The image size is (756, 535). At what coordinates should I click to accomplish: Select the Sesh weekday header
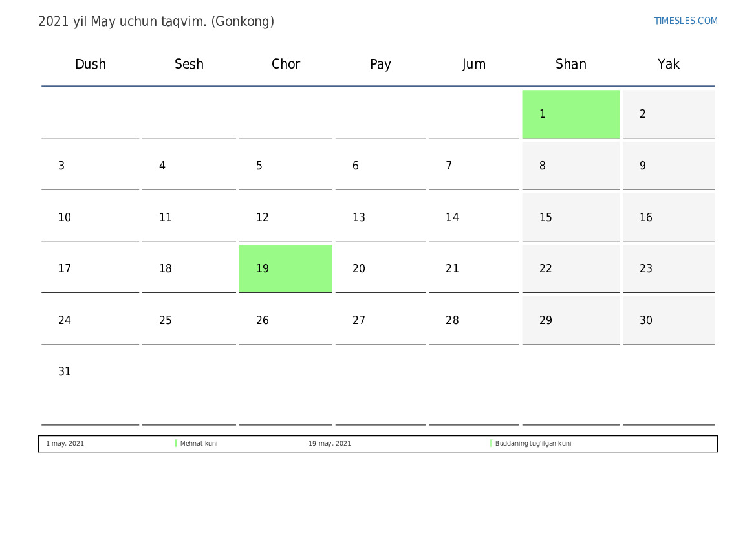coord(189,64)
